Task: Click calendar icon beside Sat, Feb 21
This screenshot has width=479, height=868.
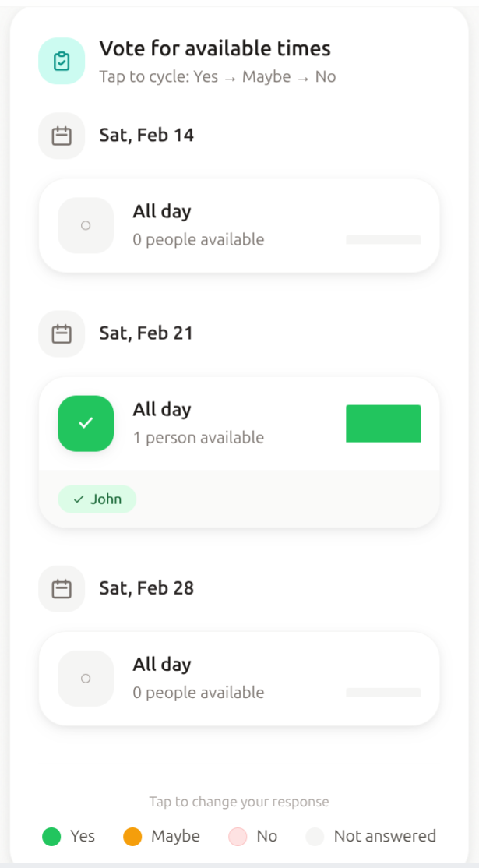Action: (62, 333)
